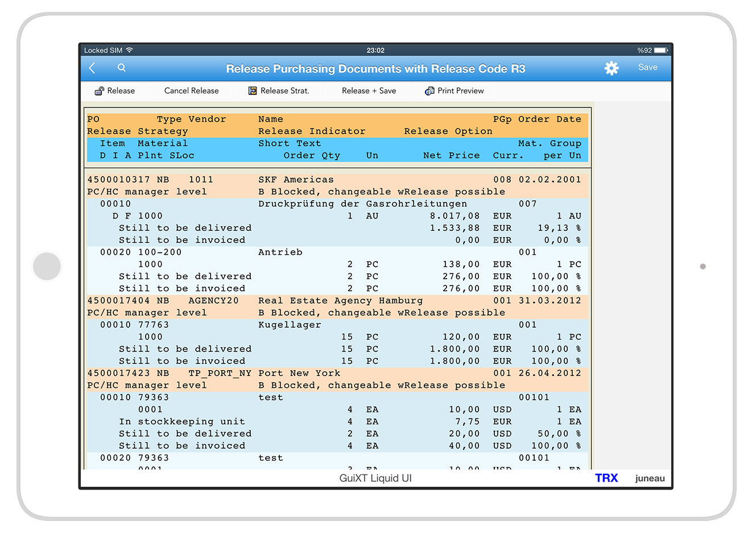
Task: Click the juneau system label
Action: pos(650,478)
